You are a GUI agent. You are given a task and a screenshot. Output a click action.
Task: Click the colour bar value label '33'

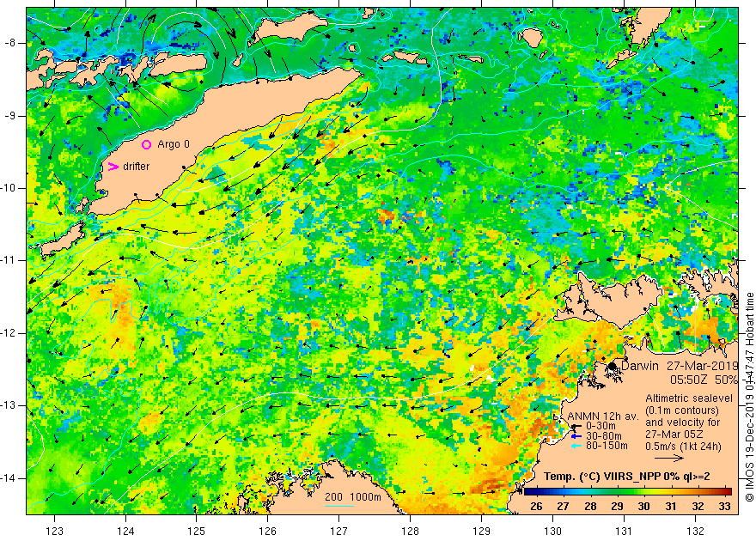725,507
